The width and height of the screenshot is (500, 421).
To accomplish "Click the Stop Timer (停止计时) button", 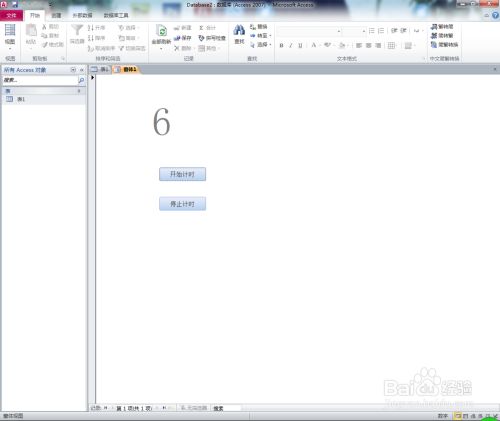I will click(182, 204).
